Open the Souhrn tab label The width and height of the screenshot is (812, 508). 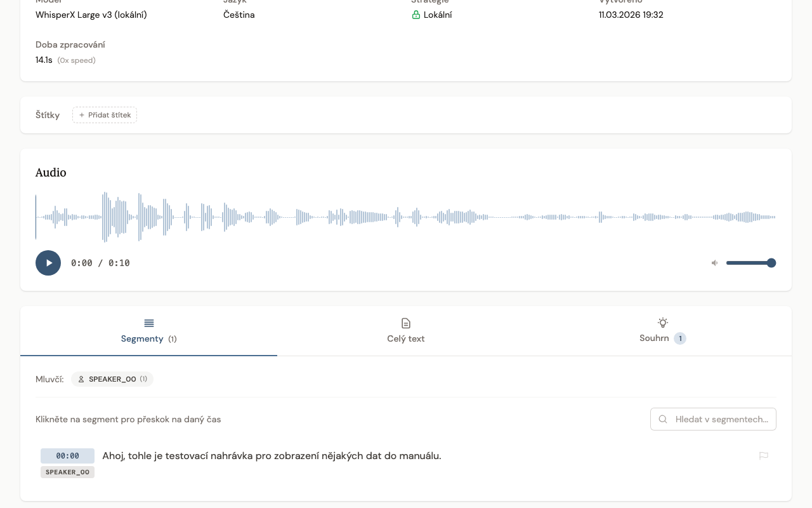click(654, 338)
